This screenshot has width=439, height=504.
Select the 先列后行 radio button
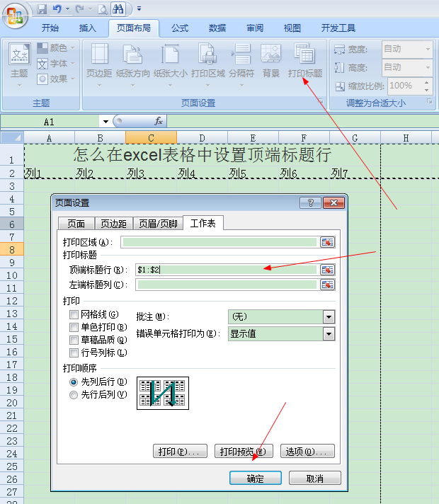pyautogui.click(x=74, y=382)
